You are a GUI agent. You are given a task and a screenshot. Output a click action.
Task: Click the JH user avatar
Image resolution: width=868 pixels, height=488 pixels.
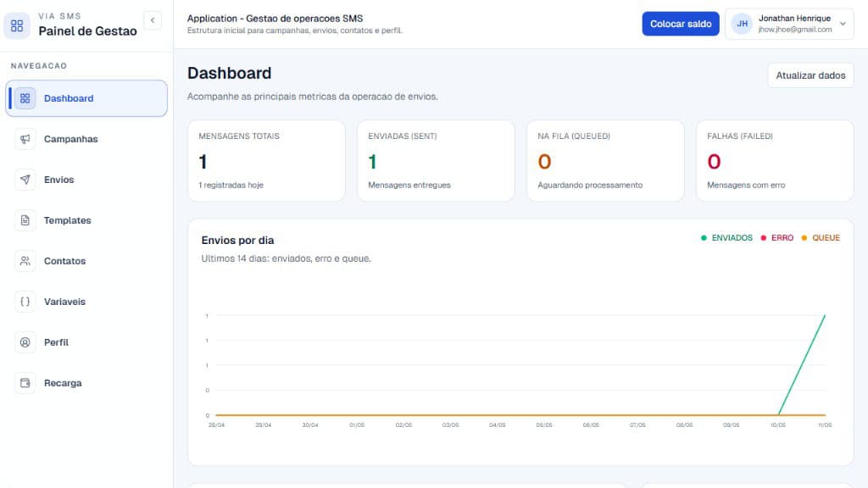(742, 24)
